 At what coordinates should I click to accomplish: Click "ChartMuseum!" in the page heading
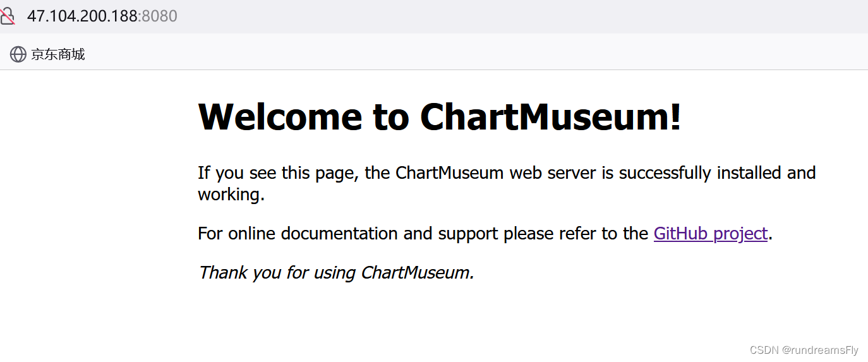coord(550,117)
